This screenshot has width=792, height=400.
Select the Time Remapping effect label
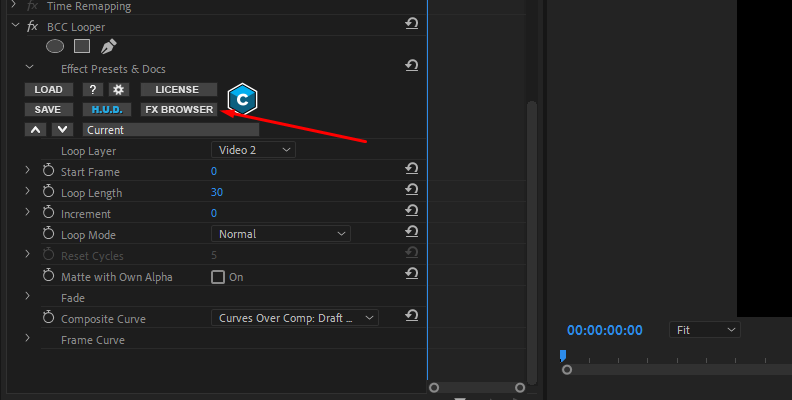(x=89, y=6)
